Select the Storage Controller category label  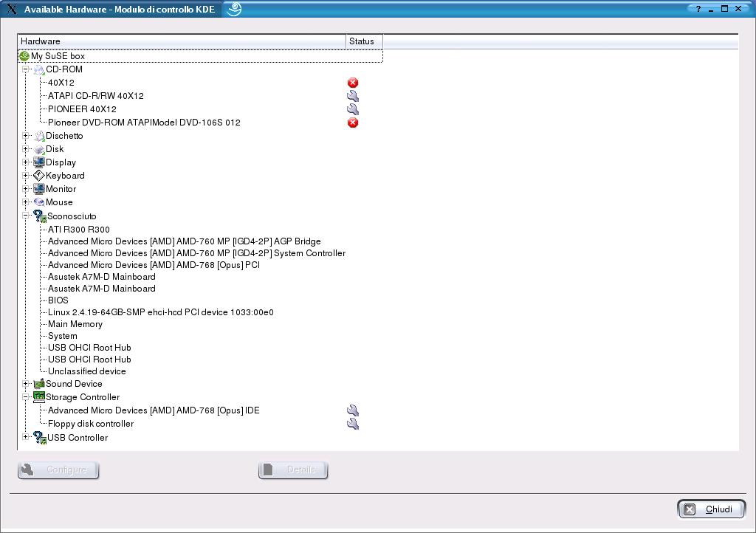83,397
